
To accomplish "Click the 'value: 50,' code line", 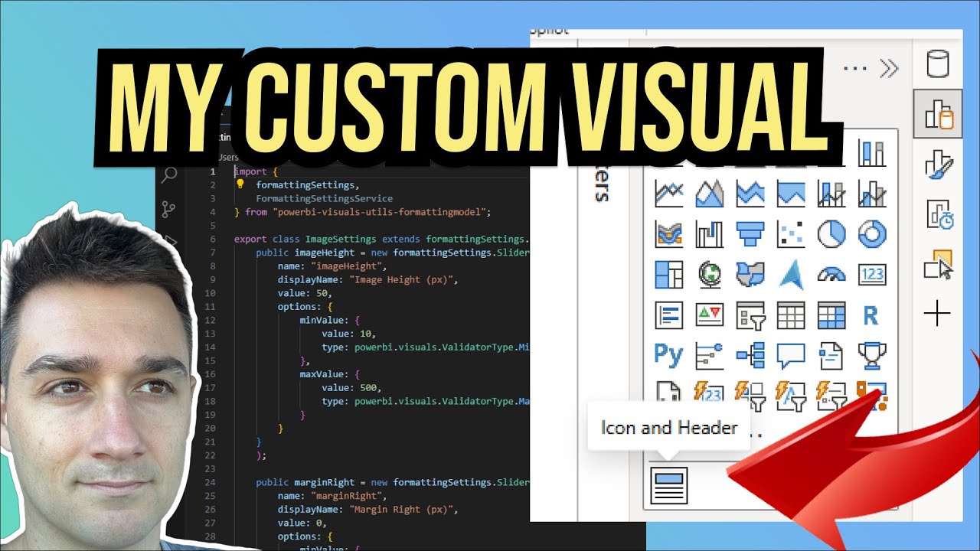I will click(x=303, y=294).
